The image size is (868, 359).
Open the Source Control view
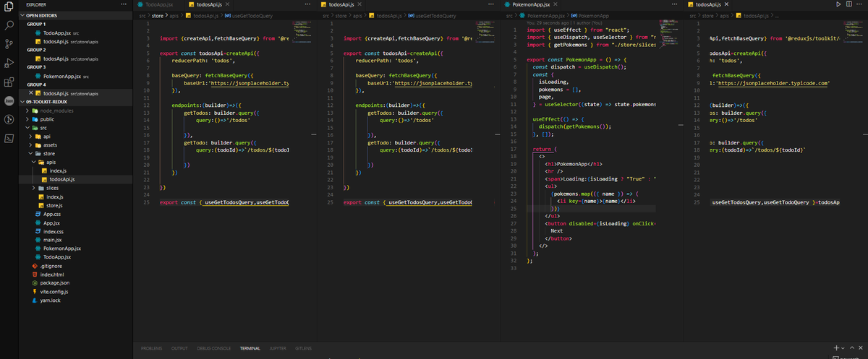9,45
